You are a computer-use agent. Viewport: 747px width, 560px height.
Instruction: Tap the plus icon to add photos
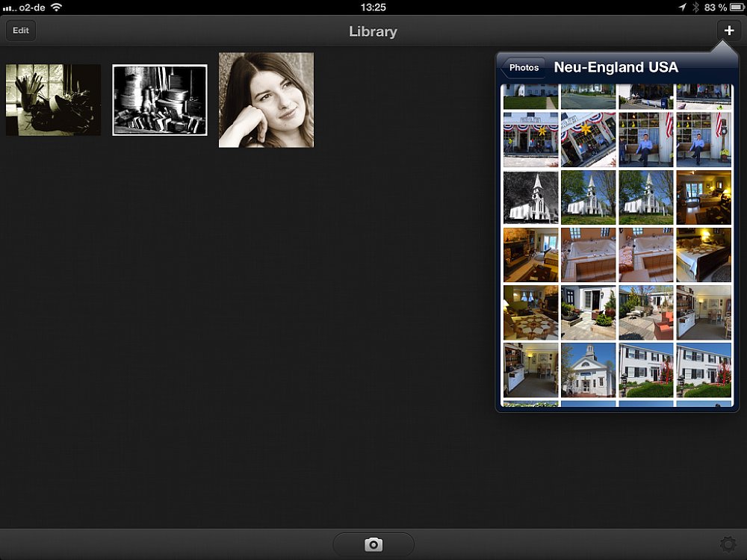(x=729, y=31)
